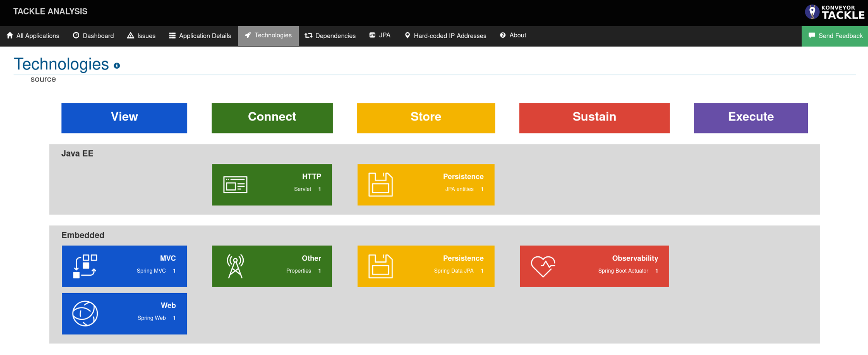Image resolution: width=868 pixels, height=355 pixels.
Task: Click the globe icon in Spring Web card
Action: click(x=85, y=313)
